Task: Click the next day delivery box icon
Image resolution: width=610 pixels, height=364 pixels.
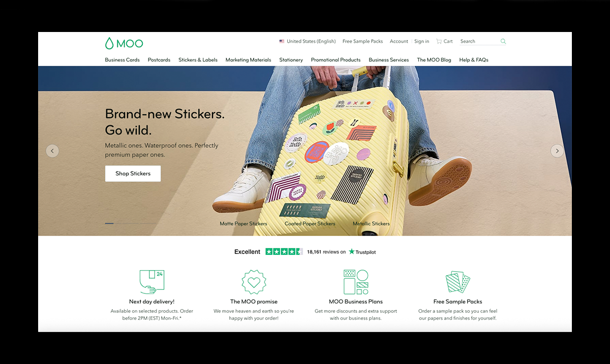Action: (152, 282)
